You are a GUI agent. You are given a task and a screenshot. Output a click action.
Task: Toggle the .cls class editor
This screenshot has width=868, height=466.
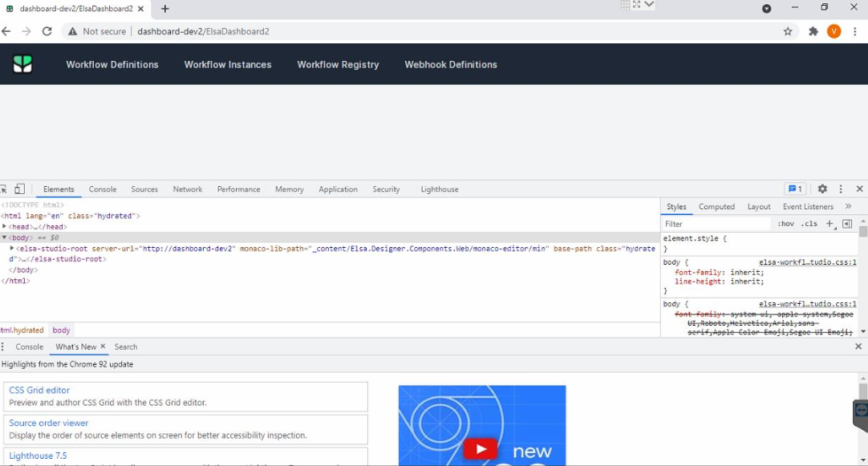point(810,224)
